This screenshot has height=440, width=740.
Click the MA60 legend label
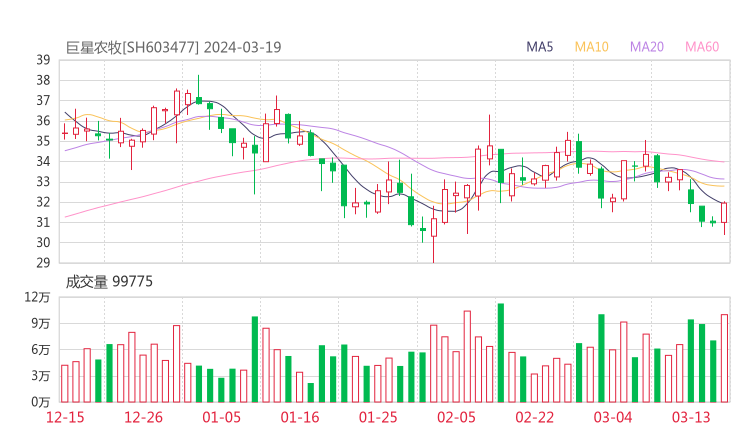702,47
